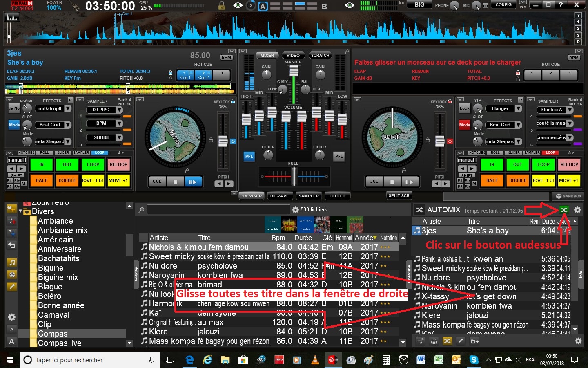Switch to the VIDEO tab
The image size is (588, 368).
tap(293, 56)
